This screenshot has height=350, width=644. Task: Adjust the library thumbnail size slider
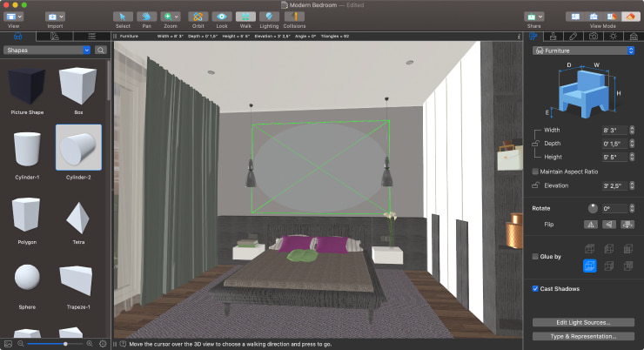(54, 343)
